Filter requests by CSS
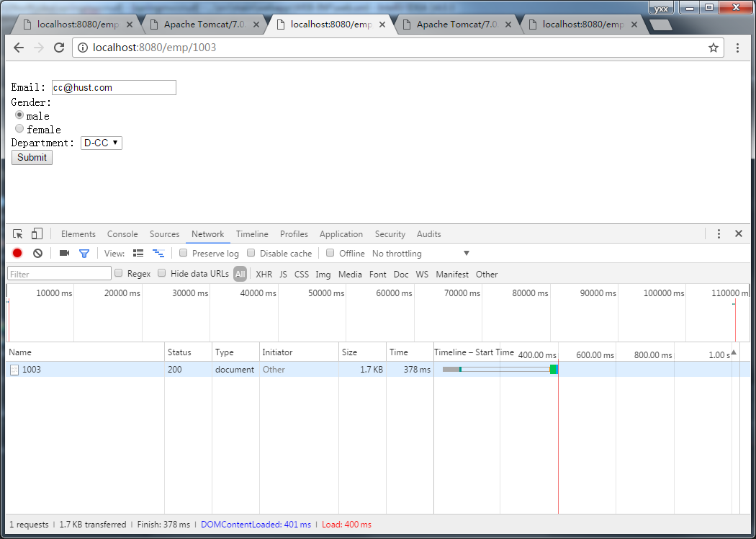The image size is (756, 539). tap(302, 274)
